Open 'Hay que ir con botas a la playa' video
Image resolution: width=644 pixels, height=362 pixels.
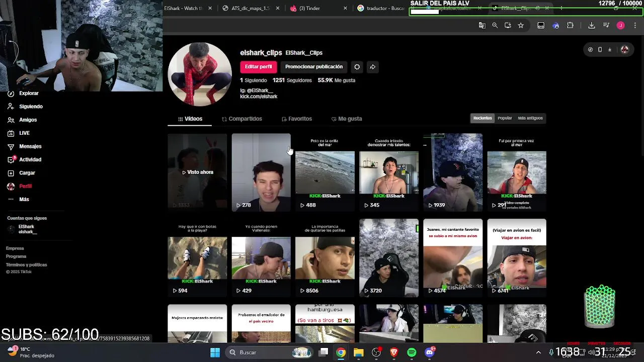tap(197, 257)
